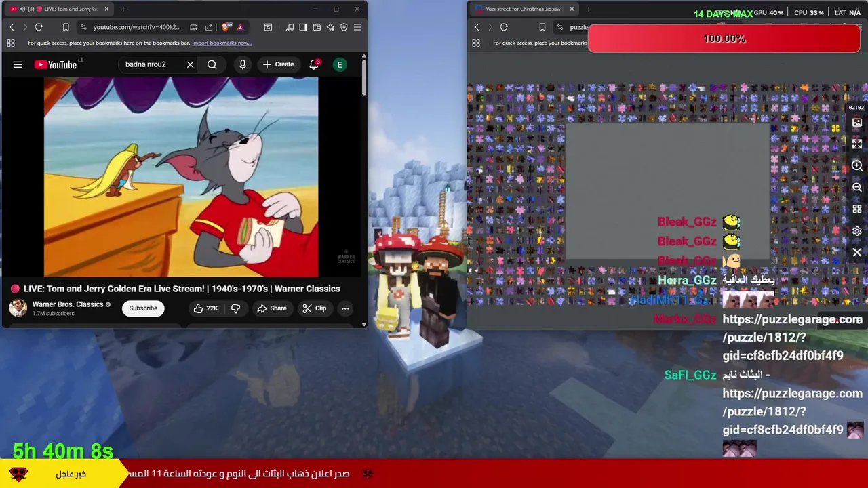The height and width of the screenshot is (488, 868).
Task: Arrange pieces with the grid icon
Action: [857, 209]
